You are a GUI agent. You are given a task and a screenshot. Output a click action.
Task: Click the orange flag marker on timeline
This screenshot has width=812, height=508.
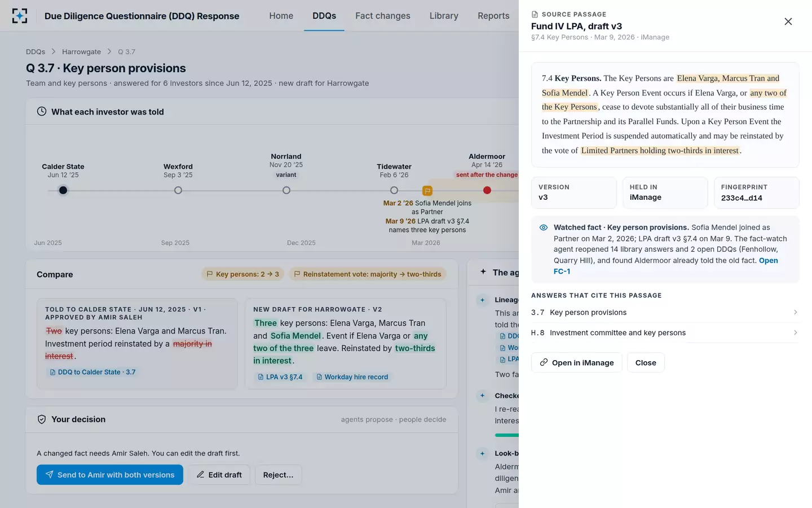click(427, 191)
